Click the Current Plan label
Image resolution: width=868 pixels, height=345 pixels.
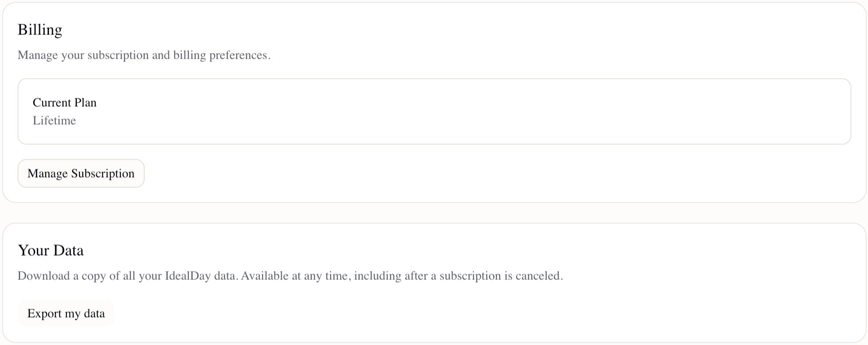pos(65,103)
